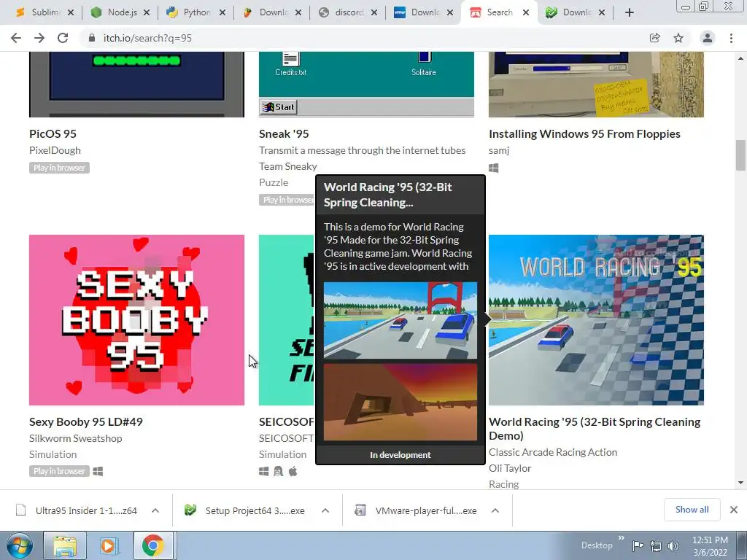747x560 pixels.
Task: Open Team Sneaky author page
Action: tap(287, 166)
